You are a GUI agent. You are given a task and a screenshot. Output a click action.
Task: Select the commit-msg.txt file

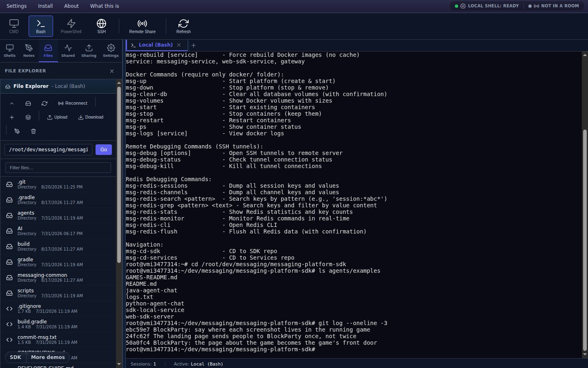point(58,340)
